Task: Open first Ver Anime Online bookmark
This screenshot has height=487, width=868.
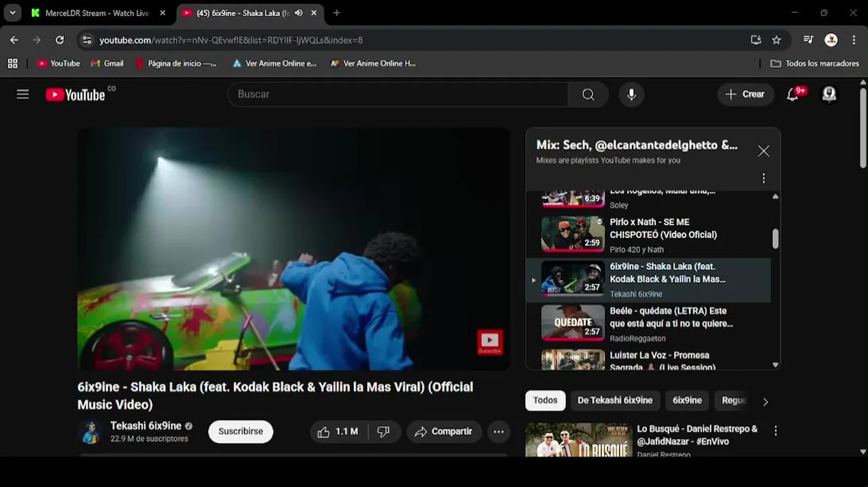Action: coord(274,64)
